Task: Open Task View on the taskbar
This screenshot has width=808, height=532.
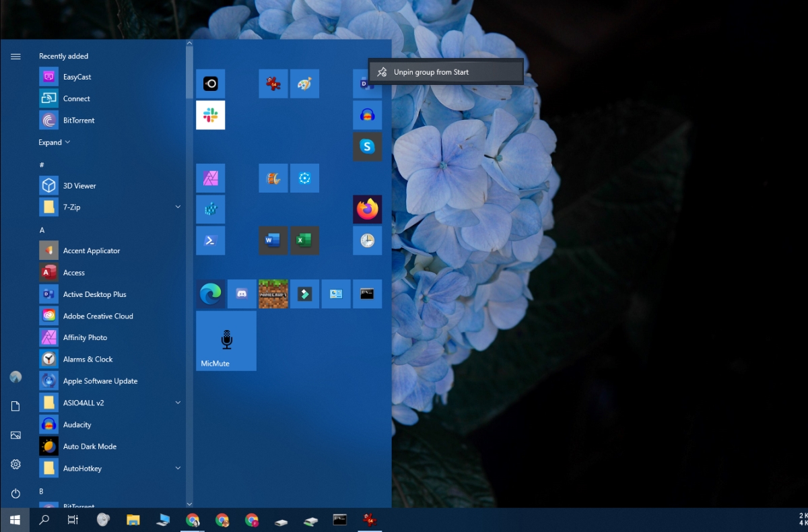Action: coord(73,520)
